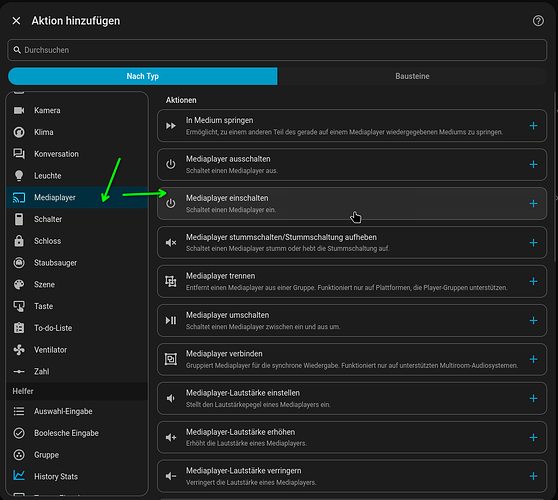Add 'Mediaplayer-Lautstärke einstellen' with plus
558x500 pixels.
(x=533, y=398)
